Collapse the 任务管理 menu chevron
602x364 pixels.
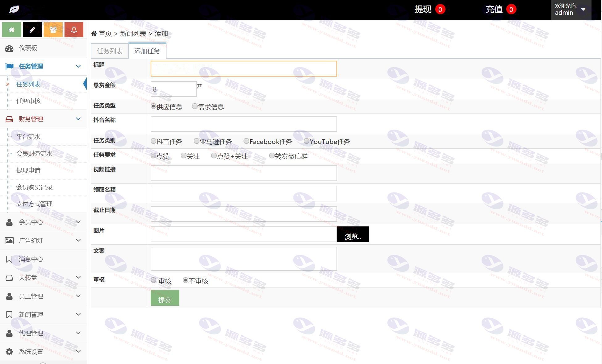(x=78, y=66)
